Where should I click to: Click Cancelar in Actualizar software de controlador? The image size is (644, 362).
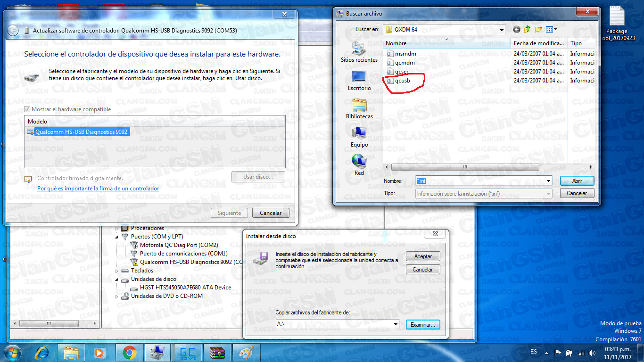271,213
